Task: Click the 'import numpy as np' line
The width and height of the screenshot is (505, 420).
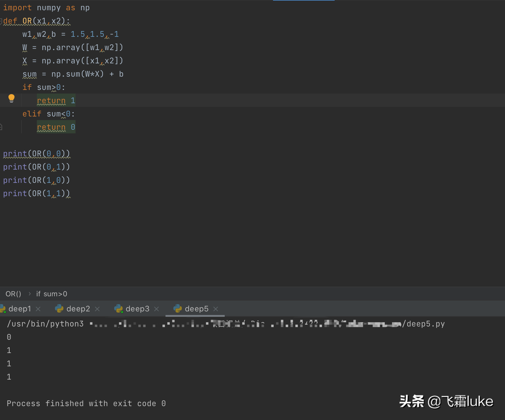Action: click(x=46, y=8)
